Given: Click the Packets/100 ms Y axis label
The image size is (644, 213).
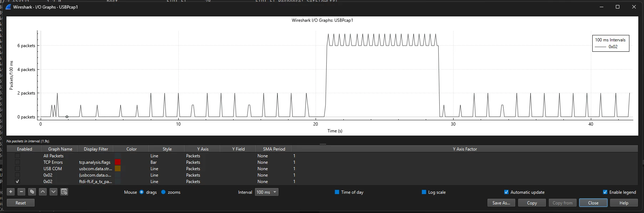Looking at the screenshot, I should 11,76.
